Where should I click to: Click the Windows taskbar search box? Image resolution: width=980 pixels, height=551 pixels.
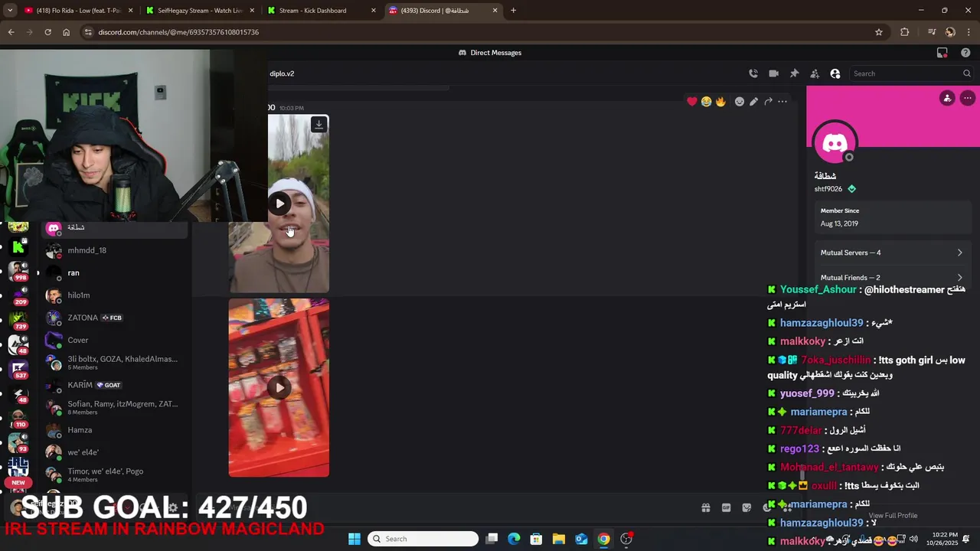click(x=423, y=539)
